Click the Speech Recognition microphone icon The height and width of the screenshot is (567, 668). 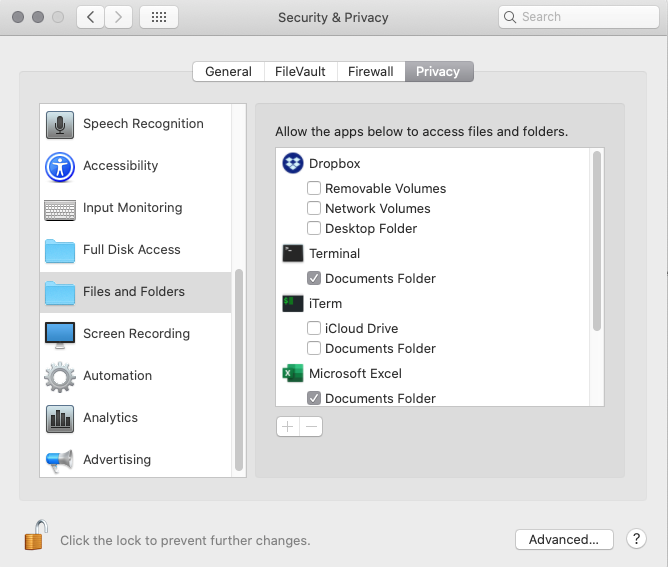(x=60, y=125)
